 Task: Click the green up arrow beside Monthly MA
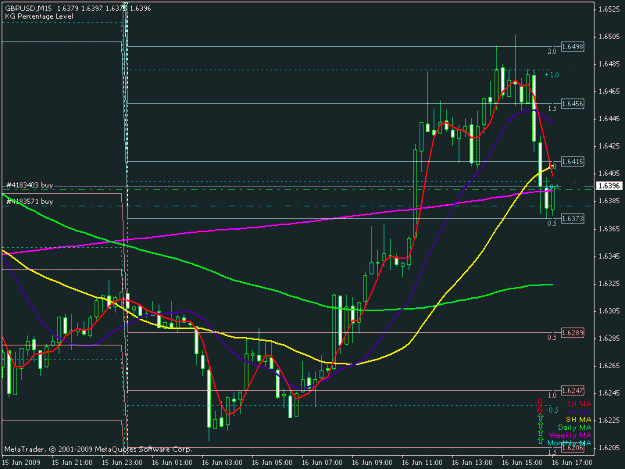coord(540,441)
